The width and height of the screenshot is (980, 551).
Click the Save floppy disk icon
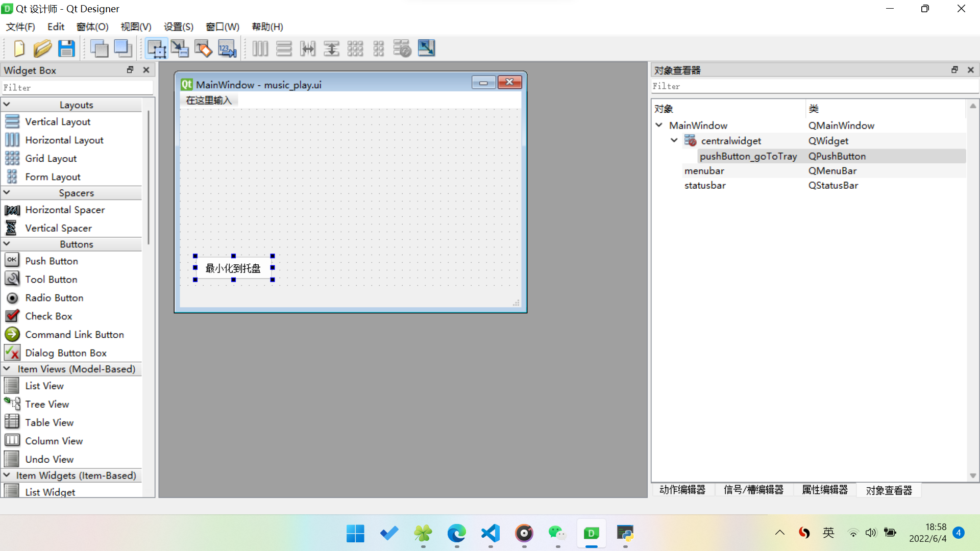click(66, 48)
